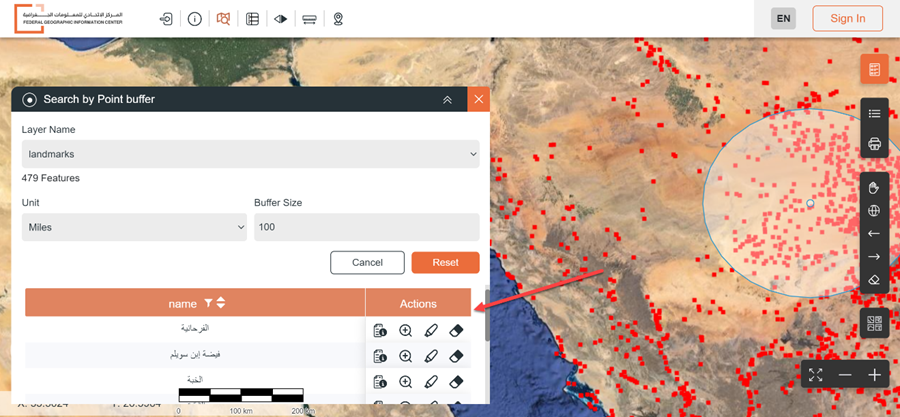Collapse the Search by Point buffer panel
The height and width of the screenshot is (417, 900).
[x=448, y=100]
